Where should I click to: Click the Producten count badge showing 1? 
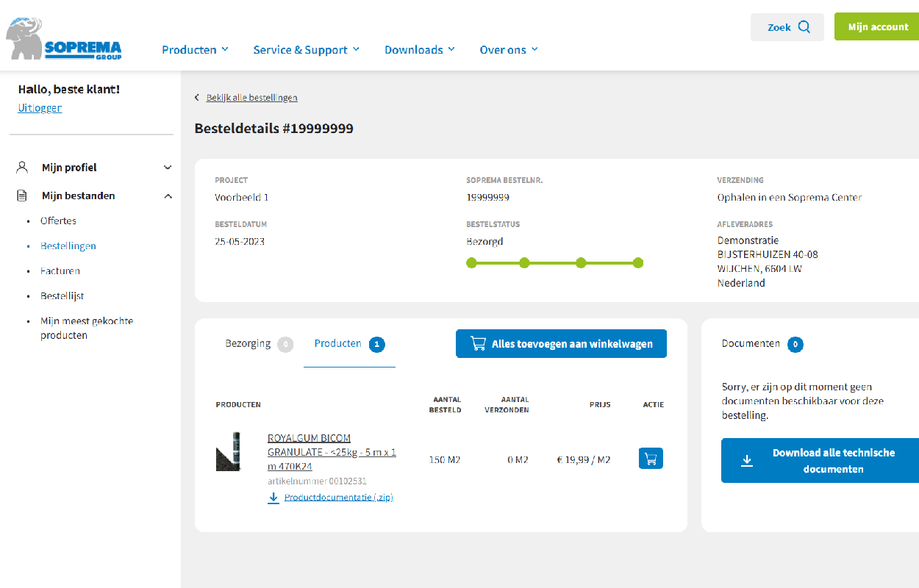point(376,344)
